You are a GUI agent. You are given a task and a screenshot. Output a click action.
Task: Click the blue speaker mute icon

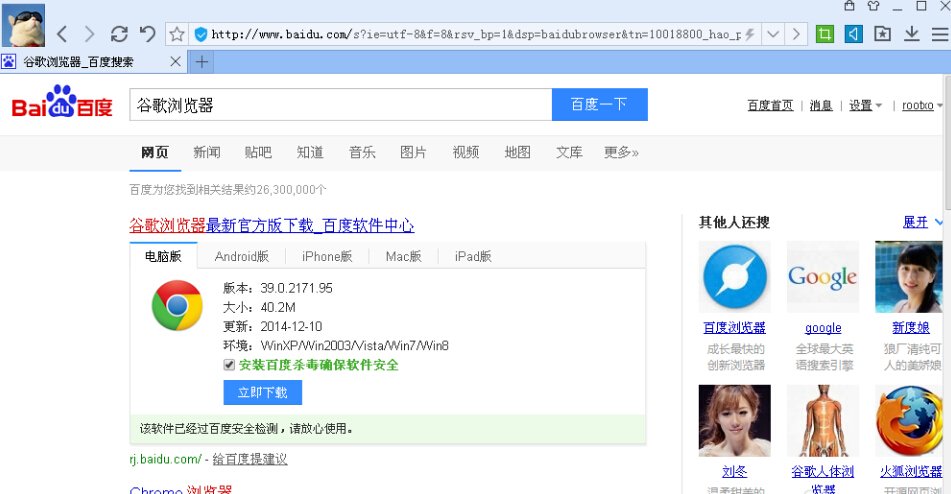pyautogui.click(x=853, y=34)
